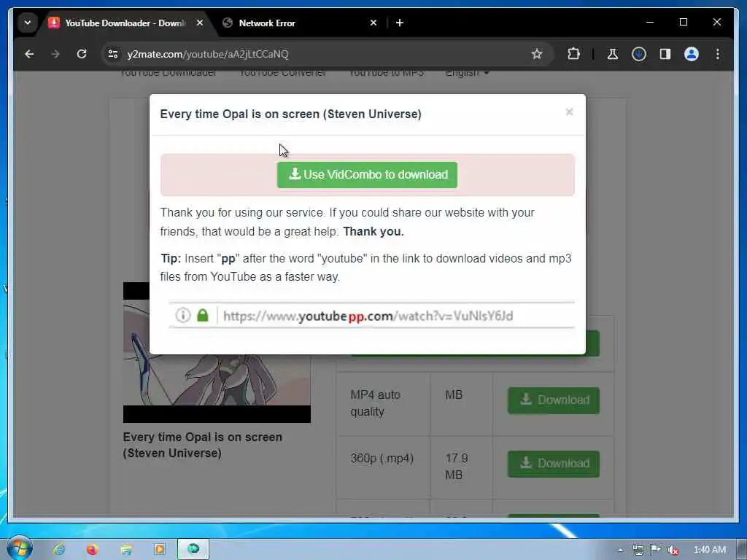Open Action Center flag icon
747x560 pixels.
click(x=656, y=550)
